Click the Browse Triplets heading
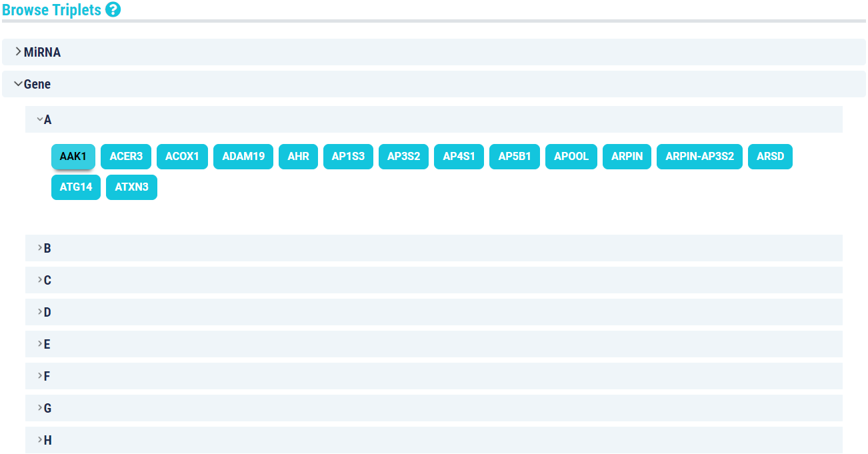The width and height of the screenshot is (868, 454). click(x=52, y=10)
